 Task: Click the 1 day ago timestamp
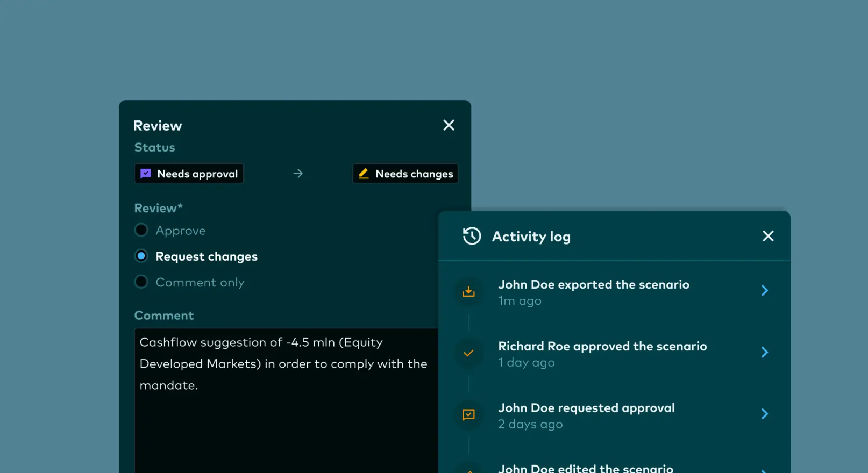(526, 363)
